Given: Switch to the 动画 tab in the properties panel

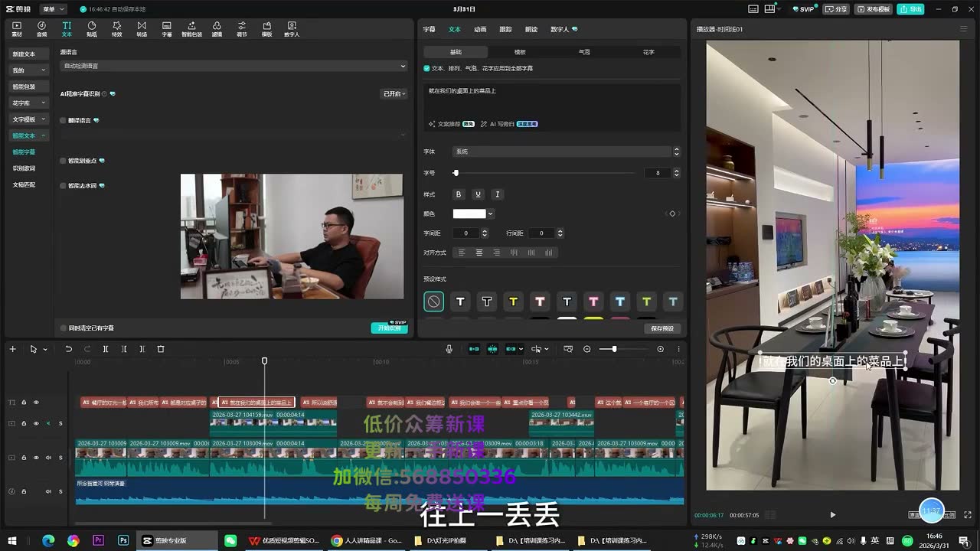Looking at the screenshot, I should tap(480, 29).
